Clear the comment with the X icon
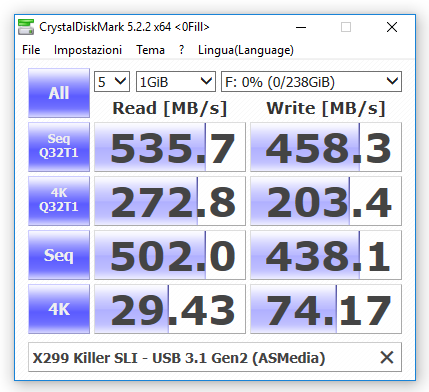This screenshot has height=392, width=429. point(387,358)
